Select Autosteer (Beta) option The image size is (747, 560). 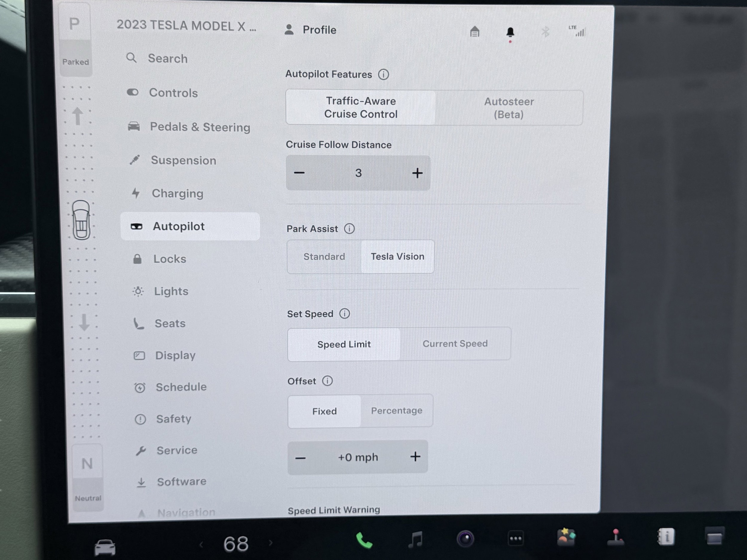[x=509, y=108]
